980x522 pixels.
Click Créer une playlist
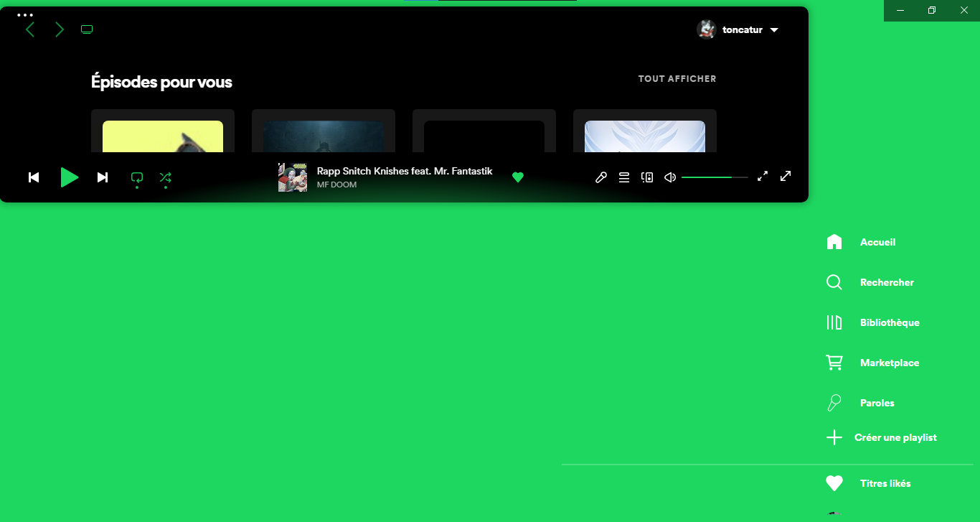[x=895, y=437]
